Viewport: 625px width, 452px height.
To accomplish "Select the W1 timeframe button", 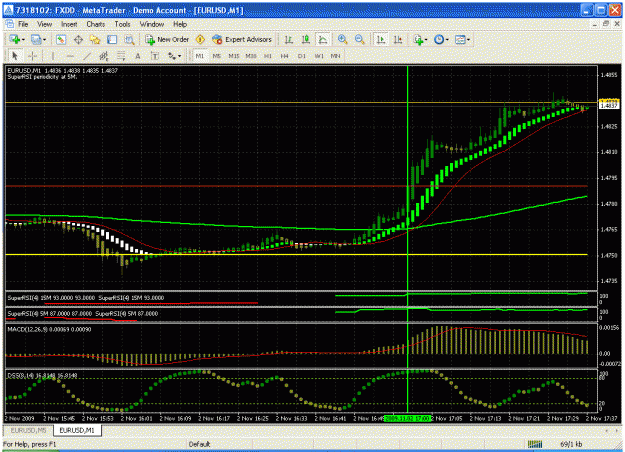I will [x=319, y=56].
